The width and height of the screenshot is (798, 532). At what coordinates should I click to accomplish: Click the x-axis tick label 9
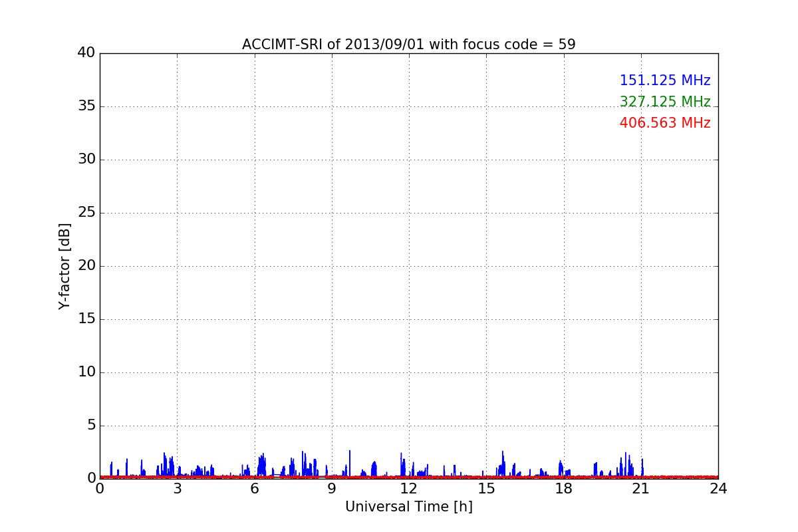point(332,489)
